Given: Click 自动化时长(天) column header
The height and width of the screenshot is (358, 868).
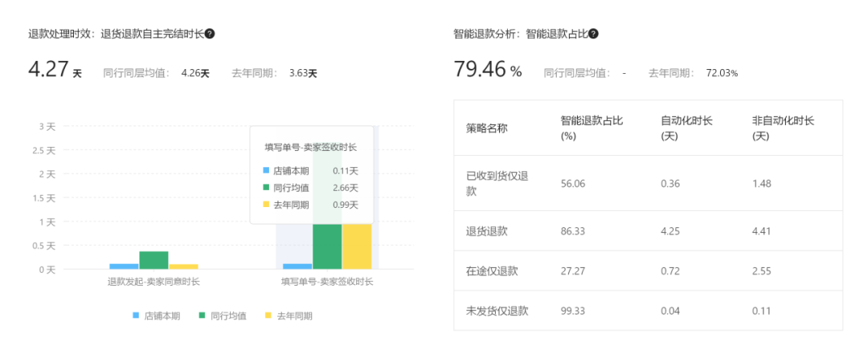Looking at the screenshot, I should [686, 128].
